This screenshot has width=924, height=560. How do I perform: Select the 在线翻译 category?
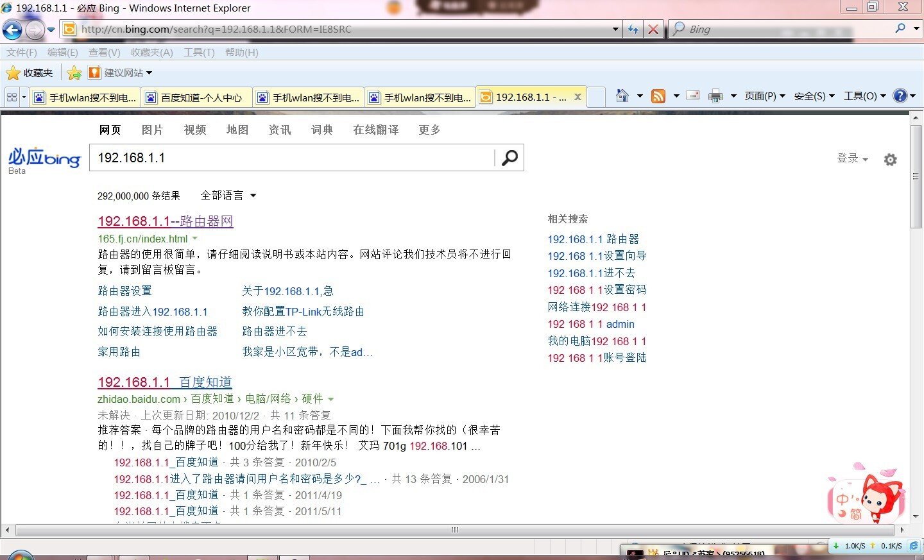[x=376, y=130]
